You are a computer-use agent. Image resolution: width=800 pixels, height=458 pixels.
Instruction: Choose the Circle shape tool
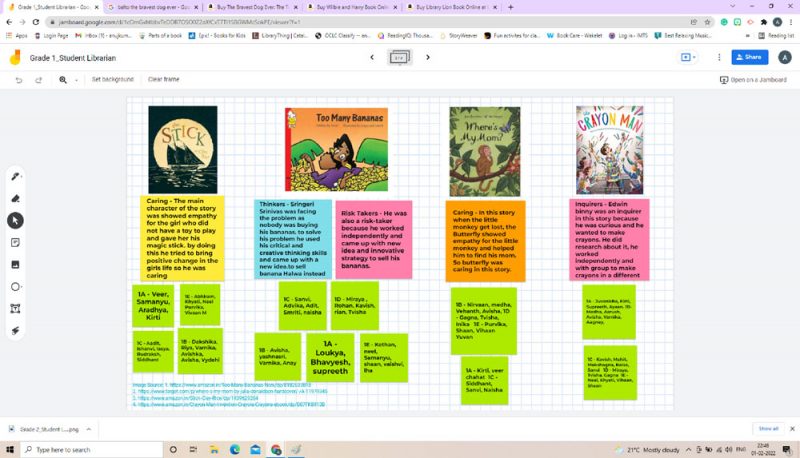[x=15, y=287]
